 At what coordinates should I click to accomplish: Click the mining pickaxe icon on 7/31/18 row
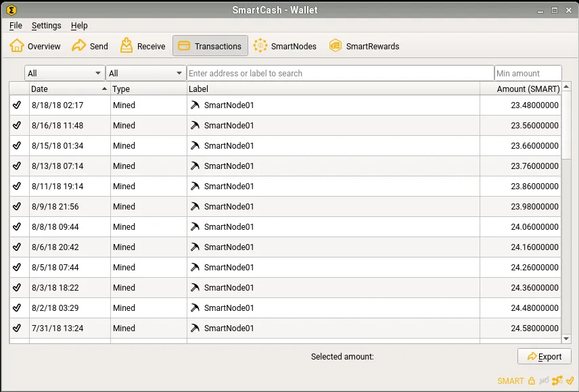click(x=195, y=328)
